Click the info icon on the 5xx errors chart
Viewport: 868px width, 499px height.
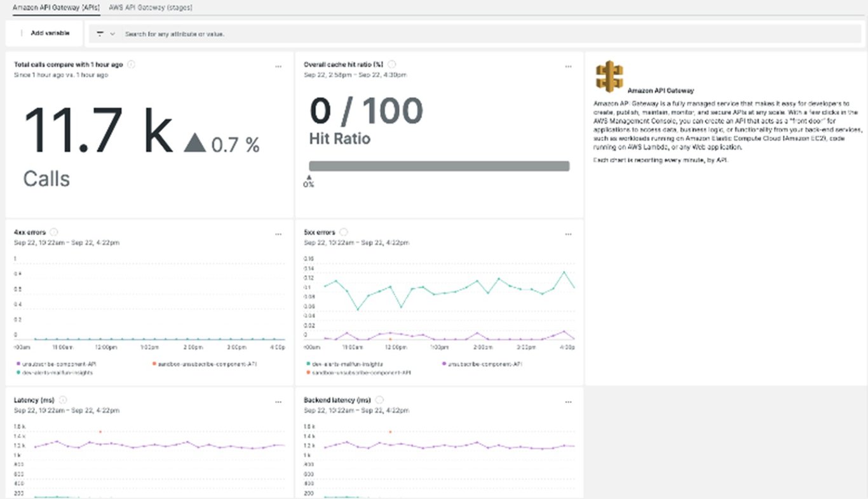tap(343, 232)
